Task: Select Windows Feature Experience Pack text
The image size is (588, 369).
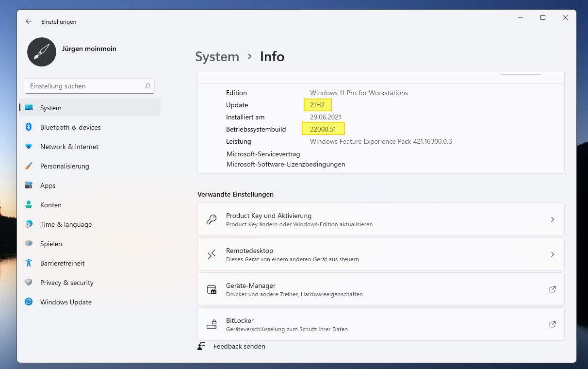Action: click(381, 141)
